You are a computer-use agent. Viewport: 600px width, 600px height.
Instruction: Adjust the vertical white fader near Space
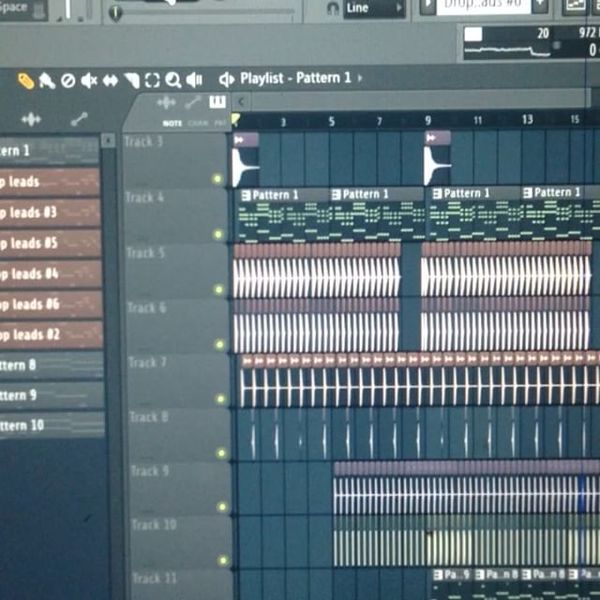pyautogui.click(x=68, y=8)
